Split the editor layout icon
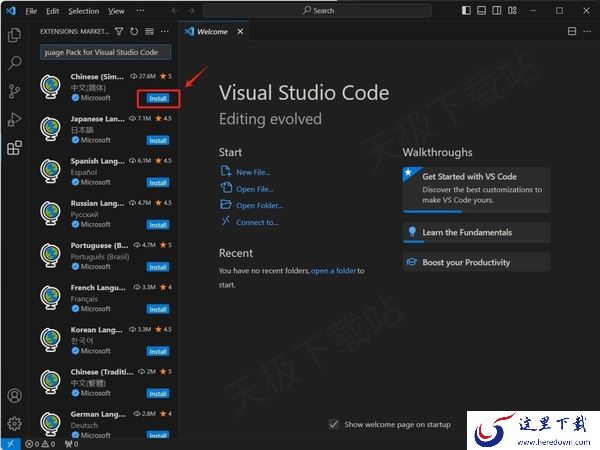 pos(572,31)
